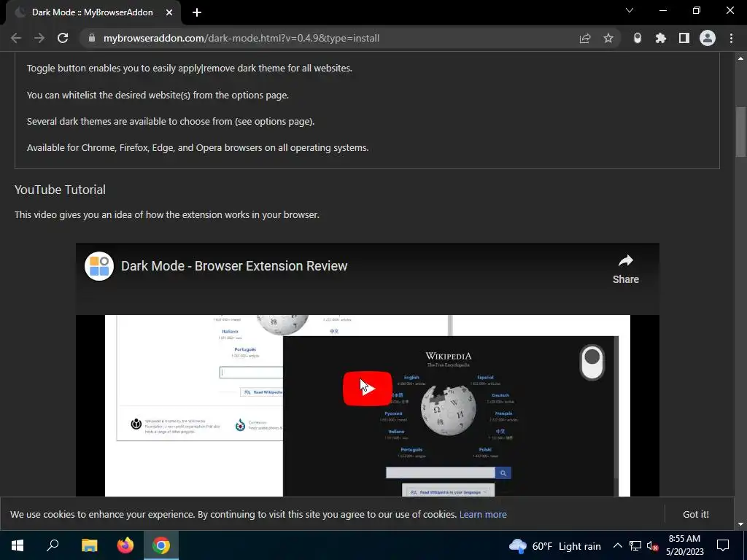
Task: Open the browser side panel
Action: 684,38
